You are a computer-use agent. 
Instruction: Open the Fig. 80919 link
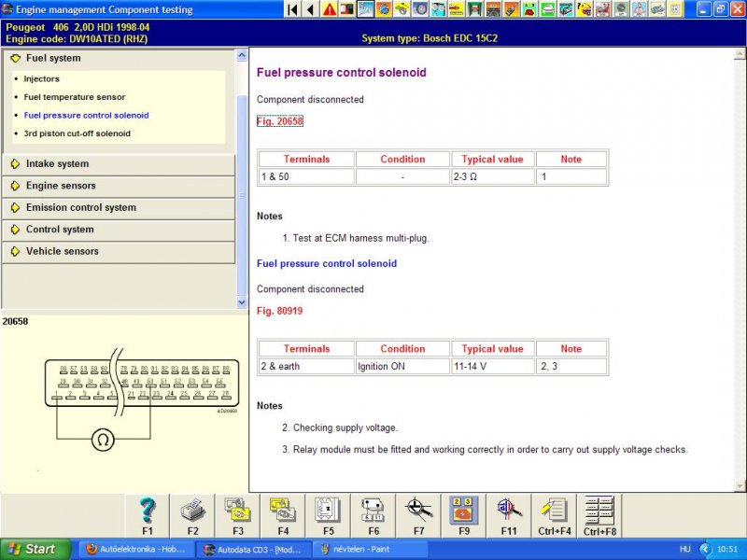tap(279, 311)
